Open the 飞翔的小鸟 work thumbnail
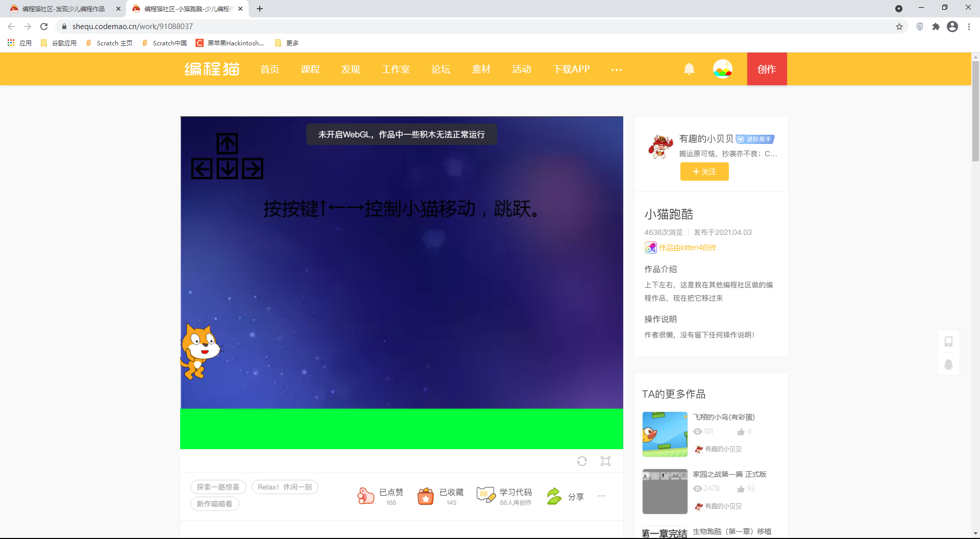 pos(665,434)
